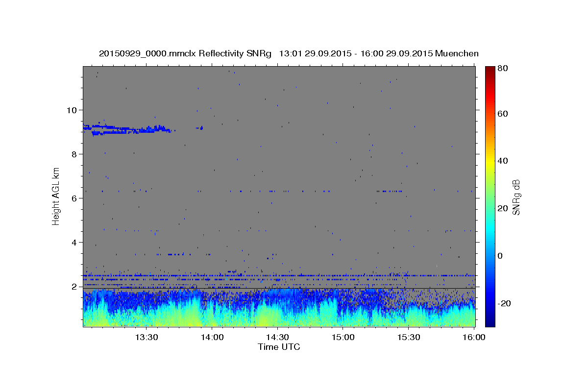Click the y-axis tick label '4'
This screenshot has height=392, width=588.
click(x=74, y=242)
